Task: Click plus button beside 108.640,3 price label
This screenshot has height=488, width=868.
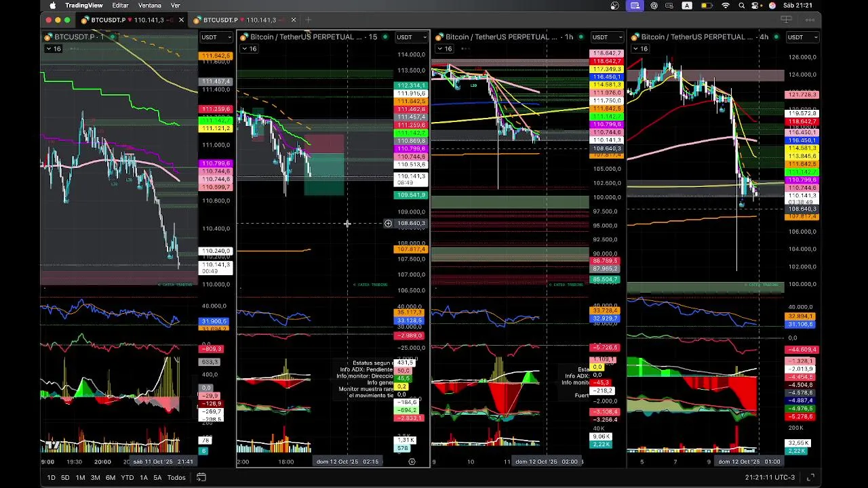Action: tap(388, 223)
